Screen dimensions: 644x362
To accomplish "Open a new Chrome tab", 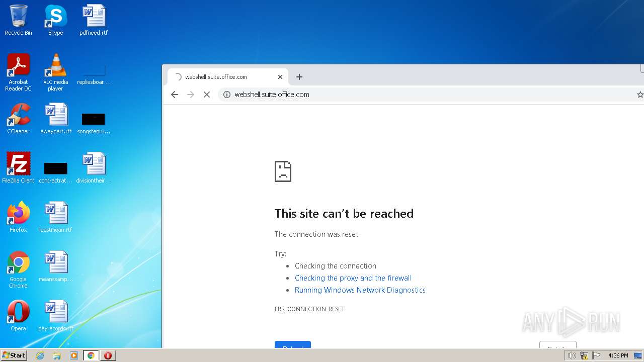I will coord(299,77).
